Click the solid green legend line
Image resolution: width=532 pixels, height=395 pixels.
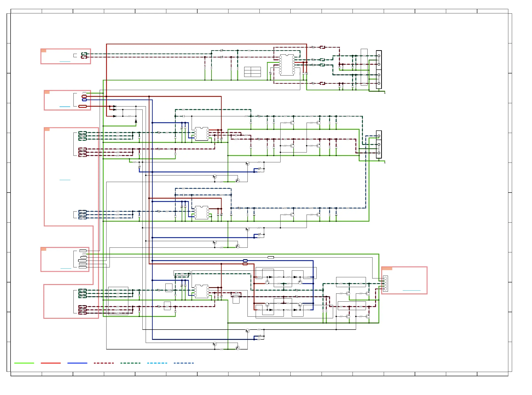pos(24,363)
